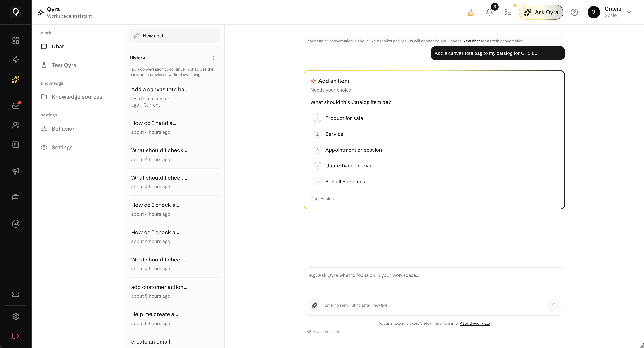
Task: Open the History three-dot menu
Action: (213, 58)
